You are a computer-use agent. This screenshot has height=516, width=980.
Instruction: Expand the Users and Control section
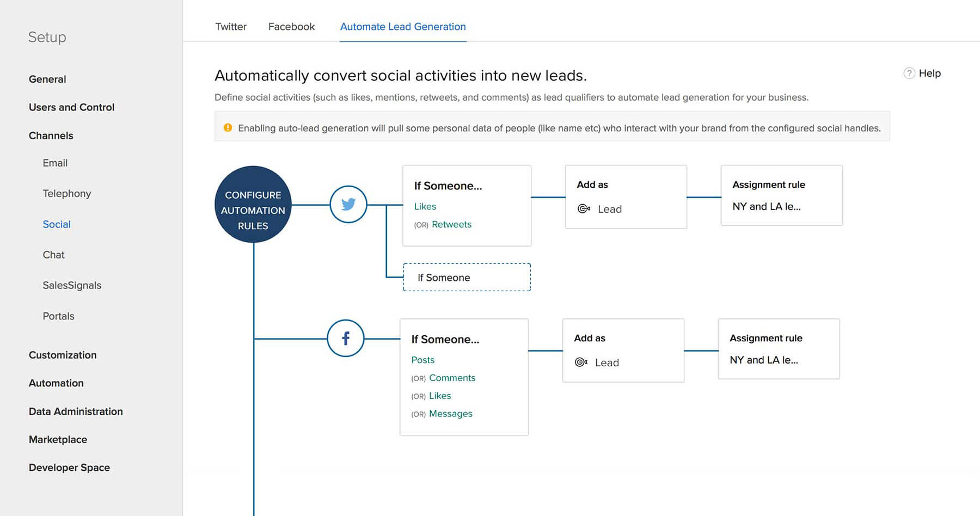(71, 107)
